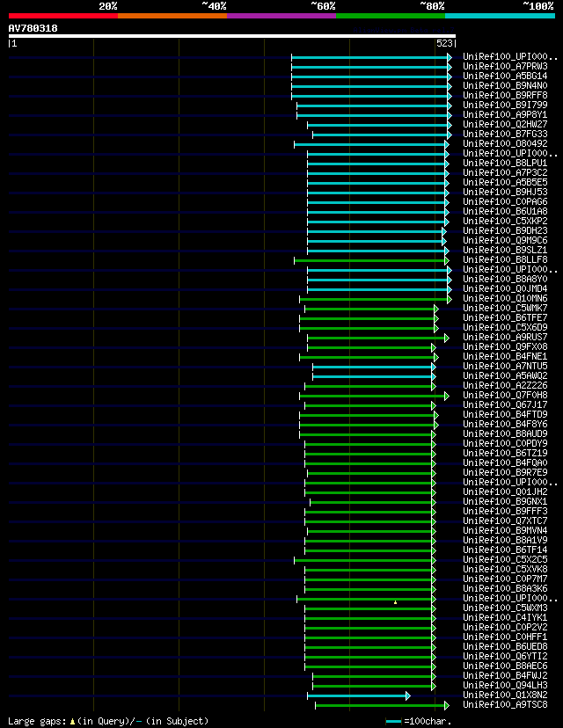Select the UniRef100_B6TZ19 label

[x=505, y=453]
